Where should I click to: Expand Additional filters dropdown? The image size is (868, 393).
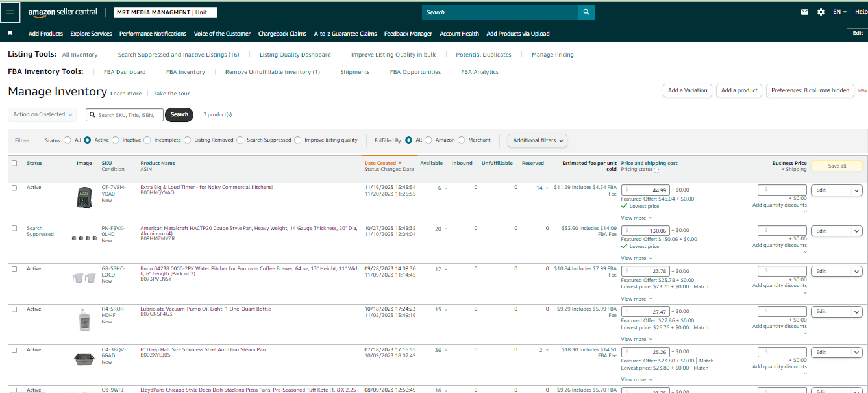538,140
